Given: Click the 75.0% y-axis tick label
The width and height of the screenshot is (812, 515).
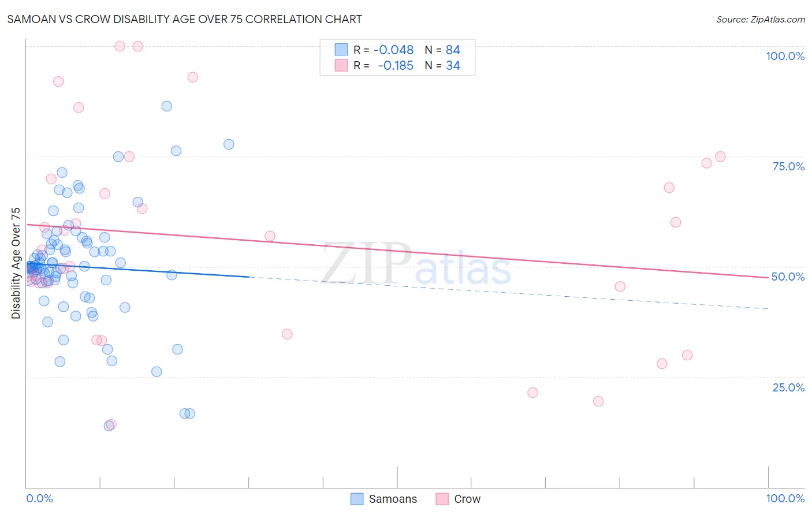Looking at the screenshot, I should (x=788, y=166).
